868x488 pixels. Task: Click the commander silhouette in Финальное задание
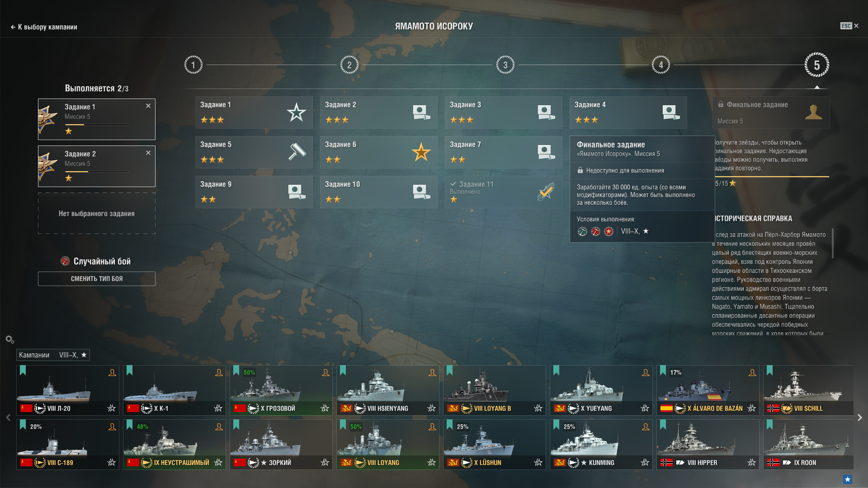813,112
